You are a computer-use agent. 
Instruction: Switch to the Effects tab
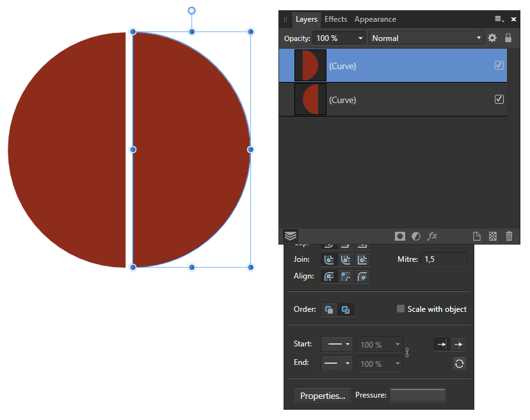tap(335, 19)
